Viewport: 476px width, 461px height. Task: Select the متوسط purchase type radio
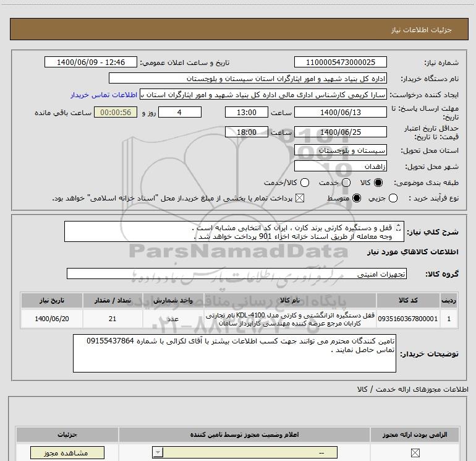[357, 198]
